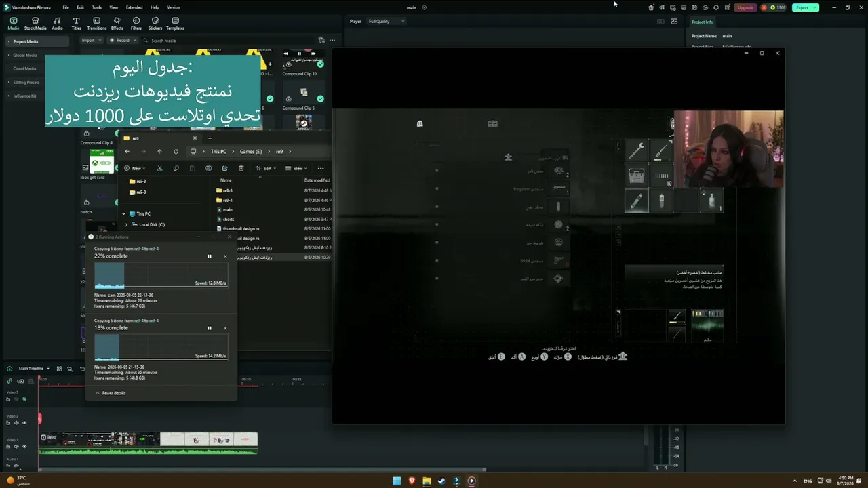Cancel the 22% complete copy operation

click(225, 256)
